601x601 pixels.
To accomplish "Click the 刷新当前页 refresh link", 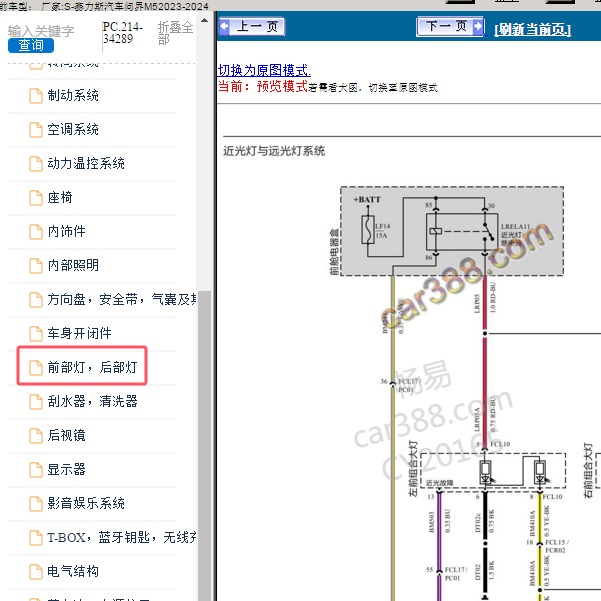I will (532, 30).
